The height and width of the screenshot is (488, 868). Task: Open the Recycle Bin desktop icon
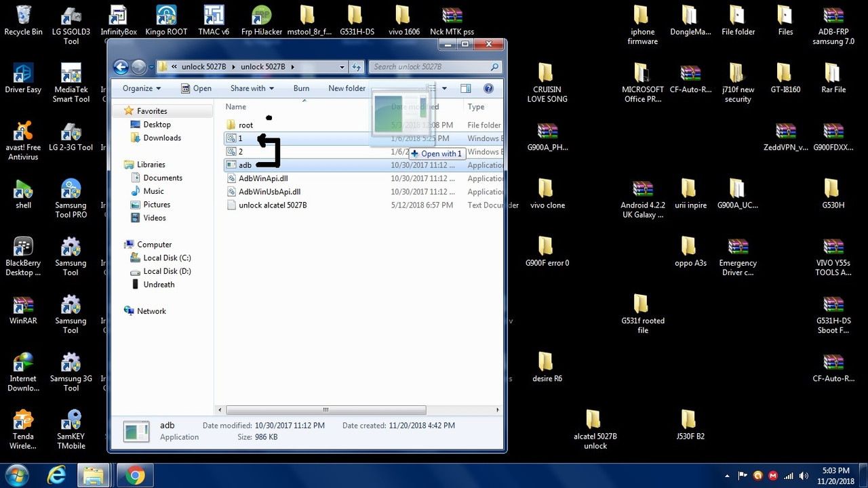click(x=23, y=20)
